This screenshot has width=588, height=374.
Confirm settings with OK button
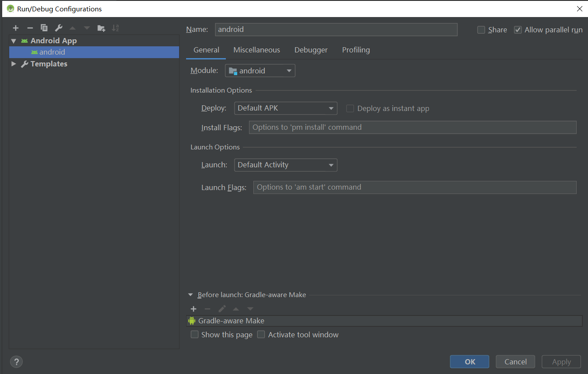(x=469, y=361)
